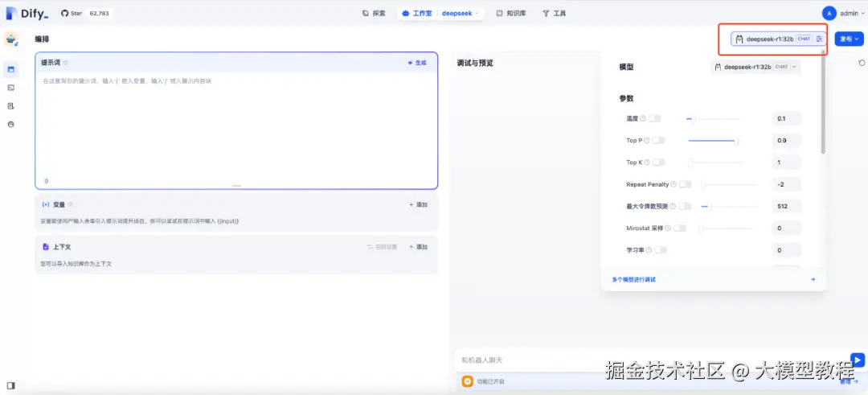Click the 多个模型进行调试 link
Screen dimensions: 868x395
634,279
